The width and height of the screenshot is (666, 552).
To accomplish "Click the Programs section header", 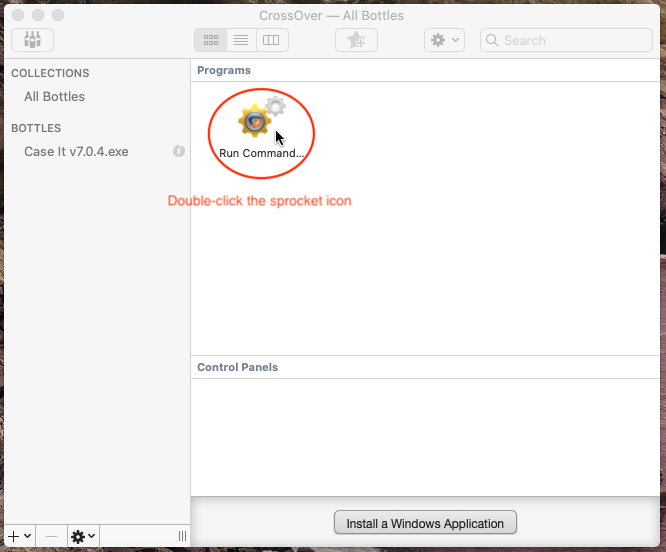I will [x=224, y=70].
